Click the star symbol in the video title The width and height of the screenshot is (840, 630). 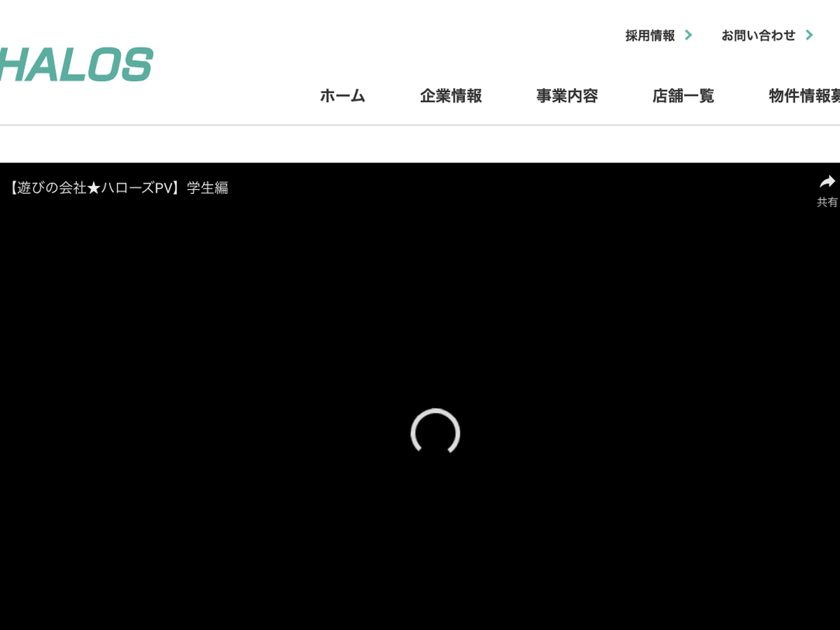pos(94,188)
